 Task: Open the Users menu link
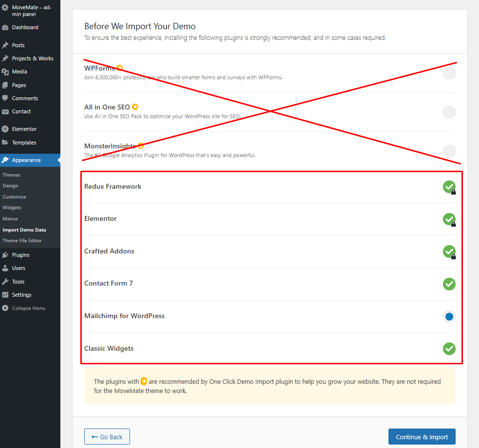pos(18,268)
